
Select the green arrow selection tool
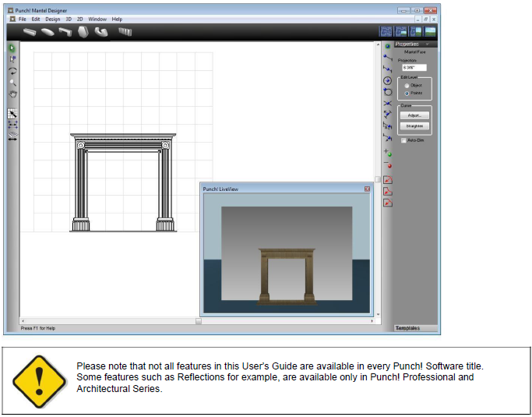tap(12, 48)
